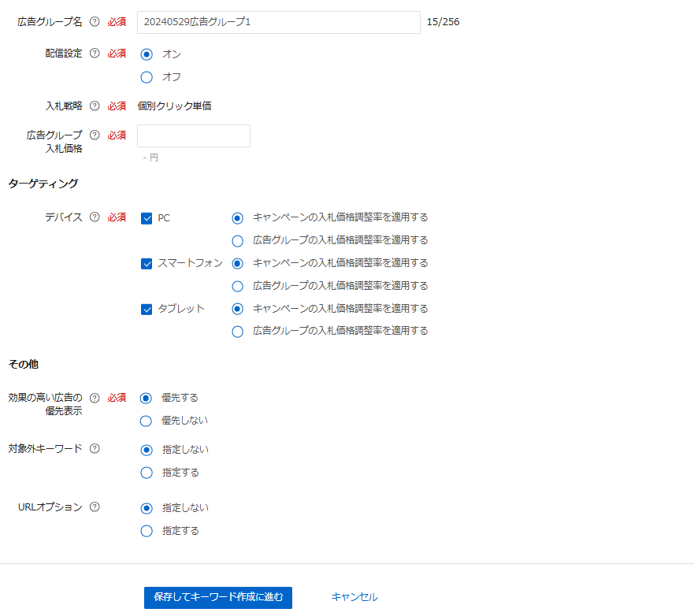Uncheck the PC device checkbox

click(x=147, y=219)
